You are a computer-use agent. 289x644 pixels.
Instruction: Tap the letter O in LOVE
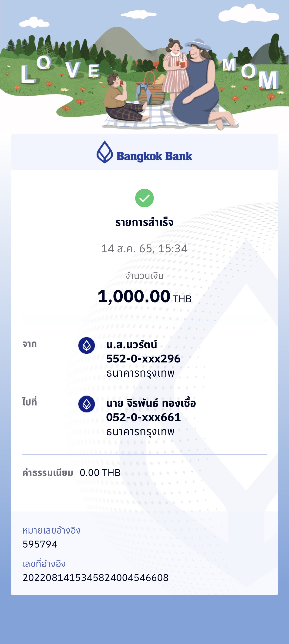tap(44, 62)
